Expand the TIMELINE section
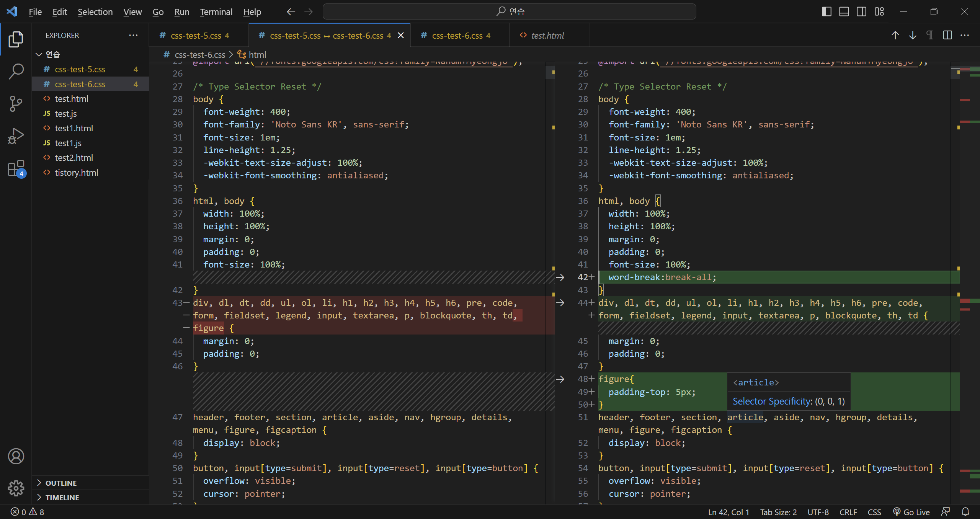Image resolution: width=980 pixels, height=519 pixels. pyautogui.click(x=62, y=498)
